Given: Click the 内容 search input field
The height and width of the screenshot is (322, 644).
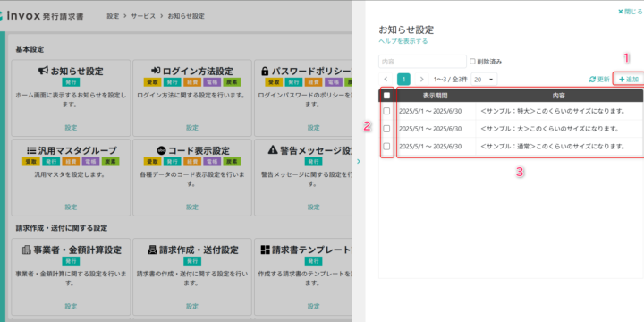Looking at the screenshot, I should [x=422, y=61].
